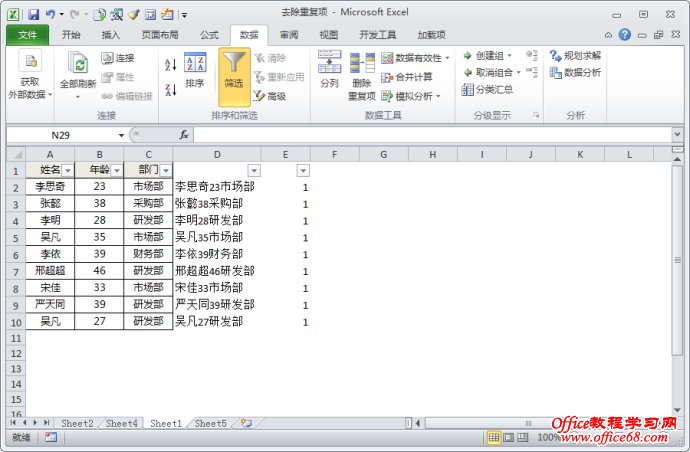Select the Sheet2 worksheet tab
This screenshot has width=690, height=452.
(x=77, y=423)
